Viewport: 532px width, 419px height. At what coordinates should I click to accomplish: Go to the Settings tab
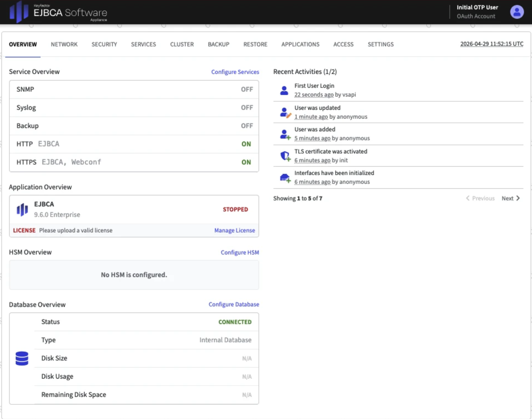click(x=381, y=44)
